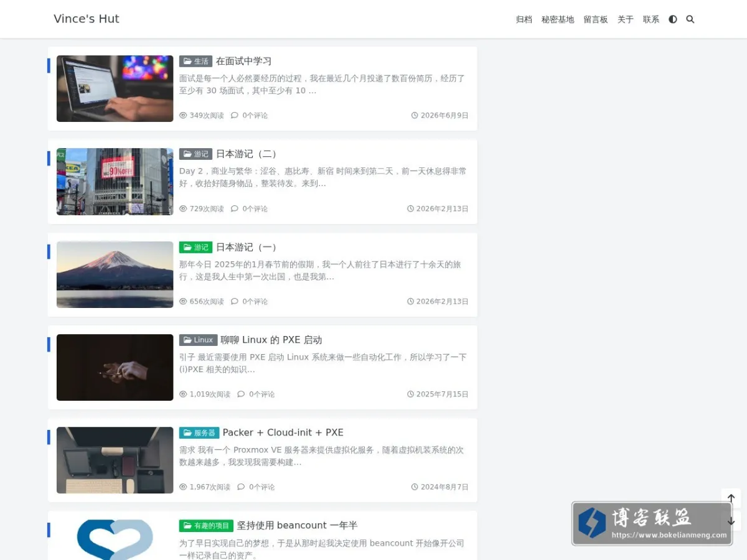
Task: Select the Linux category tag
Action: [x=198, y=340]
